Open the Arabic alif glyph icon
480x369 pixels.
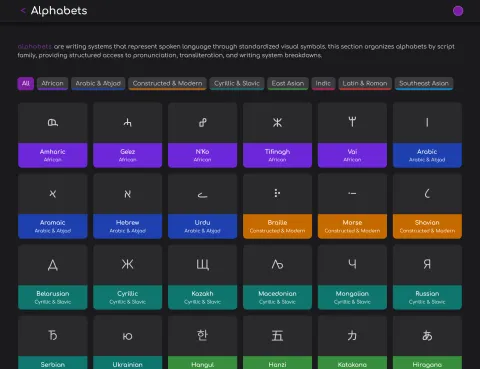[x=427, y=123]
